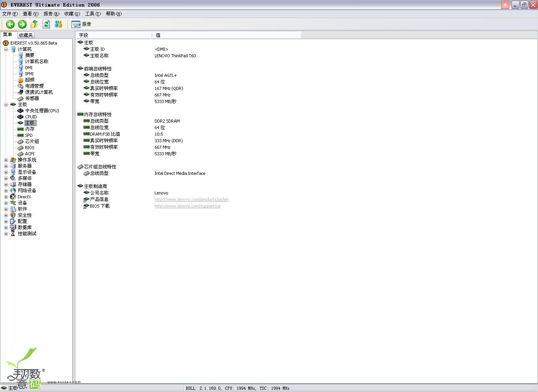This screenshot has width=538, height=392.
Task: Select 超频 overclock flame icon
Action: (x=21, y=80)
